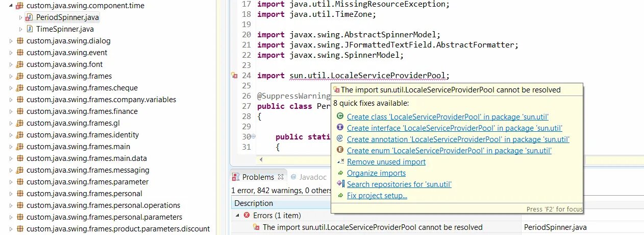Viewport: 644px width, 235px height.
Task: Expand the PeriodSpinner.java tree node
Action: [x=21, y=17]
